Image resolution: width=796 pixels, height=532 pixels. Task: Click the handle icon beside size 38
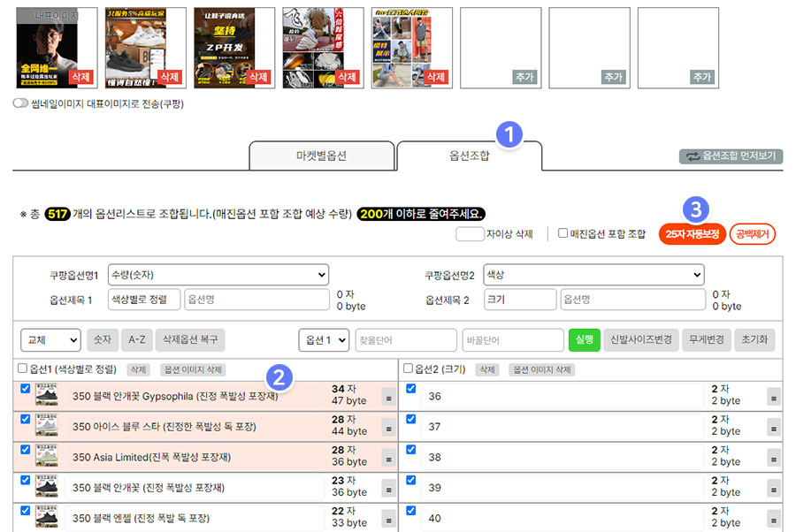774,458
